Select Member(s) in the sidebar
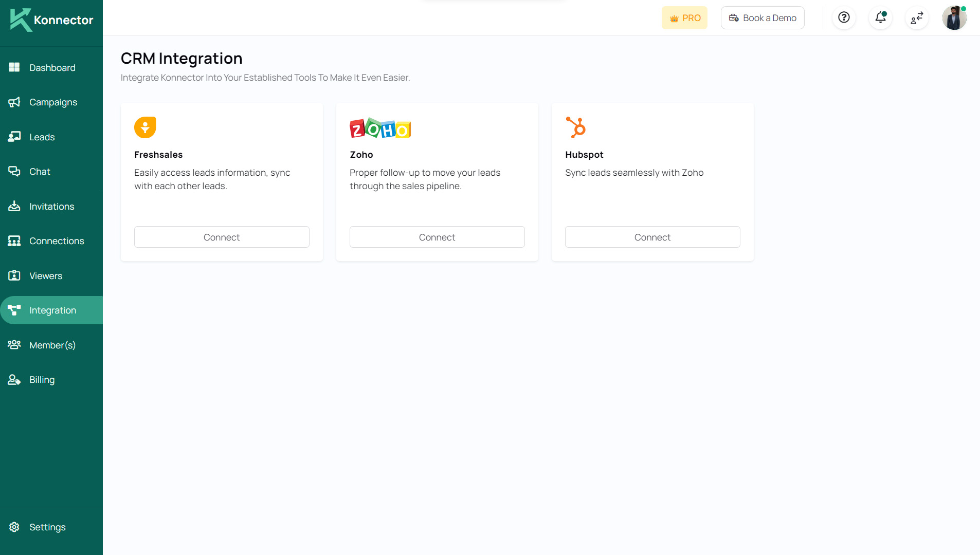The height and width of the screenshot is (555, 980). click(52, 345)
